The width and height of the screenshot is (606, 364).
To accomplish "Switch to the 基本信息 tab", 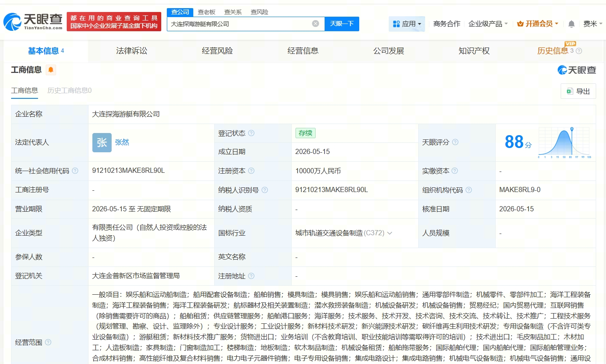I will [x=46, y=51].
